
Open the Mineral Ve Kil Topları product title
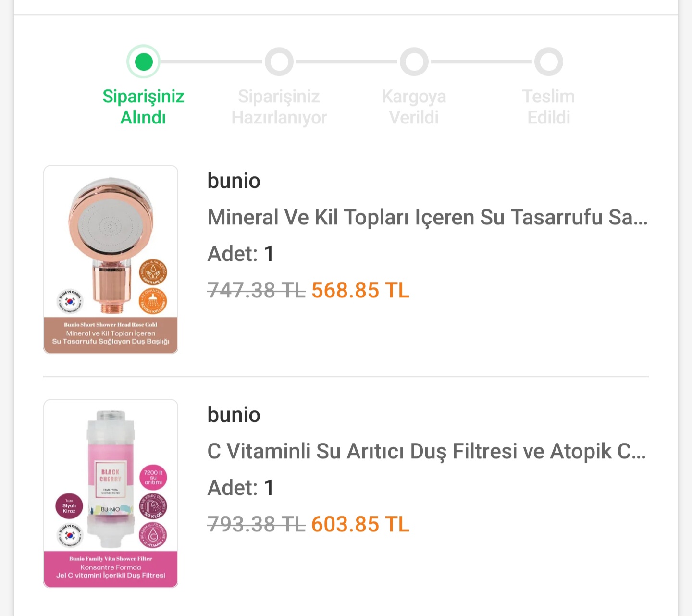click(427, 217)
